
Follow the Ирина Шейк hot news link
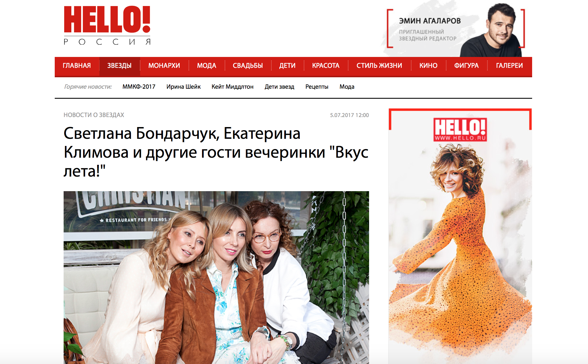tap(184, 87)
